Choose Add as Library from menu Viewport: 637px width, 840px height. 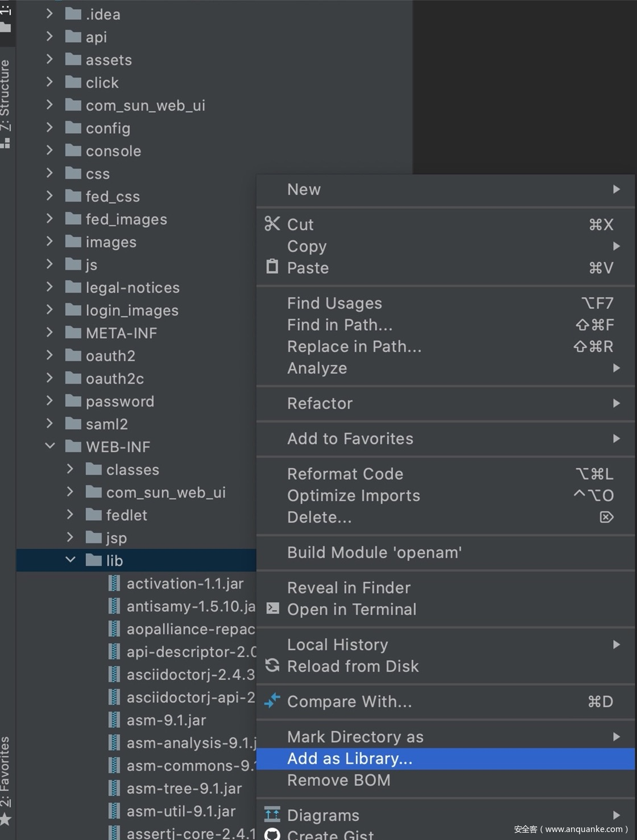tap(350, 759)
